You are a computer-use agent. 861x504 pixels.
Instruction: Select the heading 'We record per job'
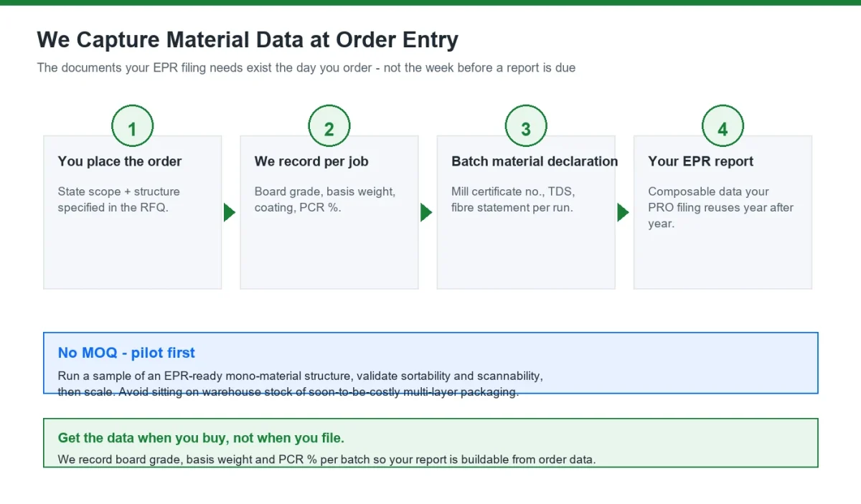point(311,161)
